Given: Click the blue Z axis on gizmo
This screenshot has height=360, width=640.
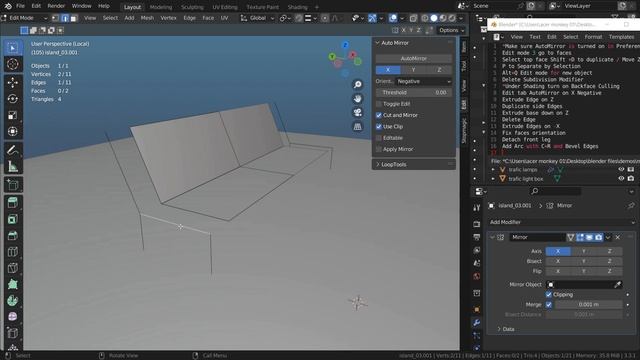Looking at the screenshot, I should coord(345,45).
